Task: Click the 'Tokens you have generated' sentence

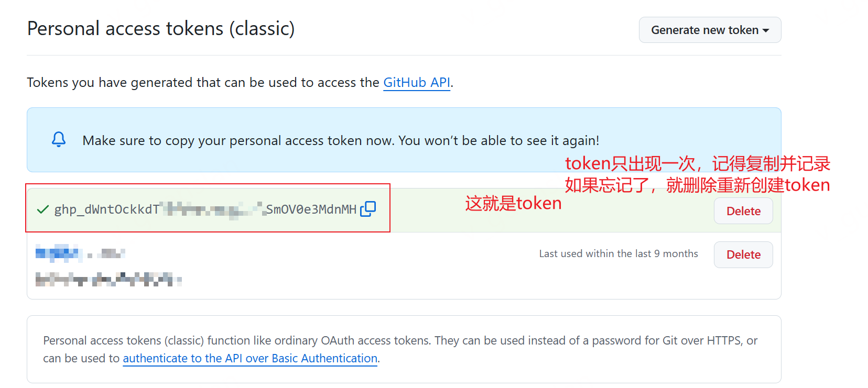Action: point(204,83)
